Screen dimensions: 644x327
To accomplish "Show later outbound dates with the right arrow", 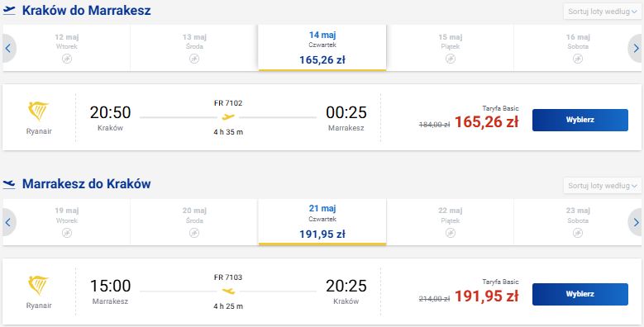I will 636,48.
